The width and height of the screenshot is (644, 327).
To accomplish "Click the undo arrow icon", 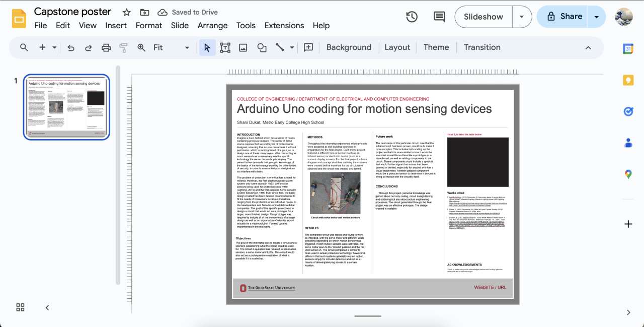I will (71, 47).
